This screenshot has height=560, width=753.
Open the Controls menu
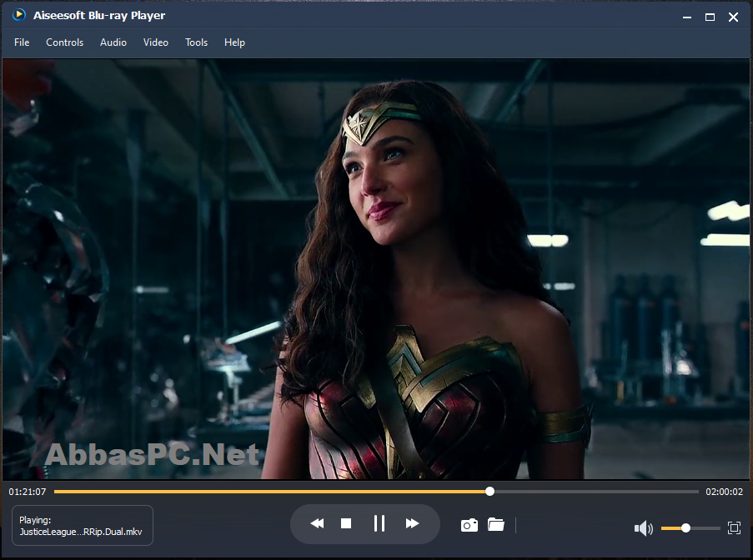coord(65,42)
